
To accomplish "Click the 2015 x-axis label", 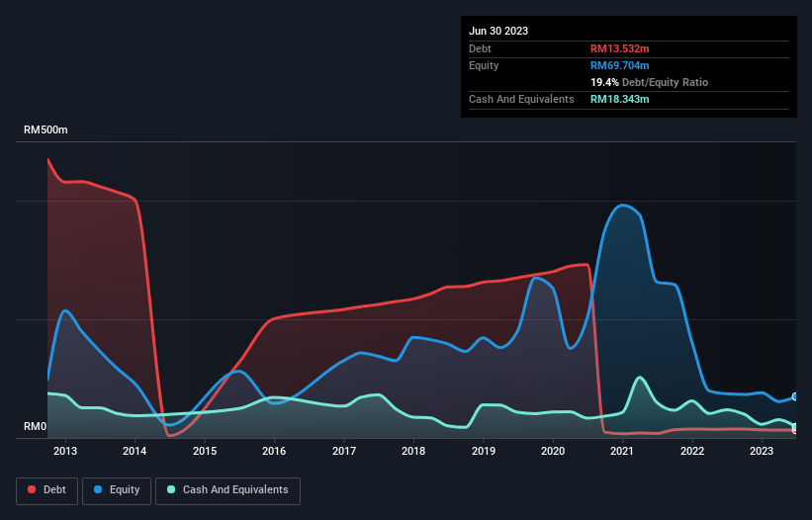I will tap(205, 451).
